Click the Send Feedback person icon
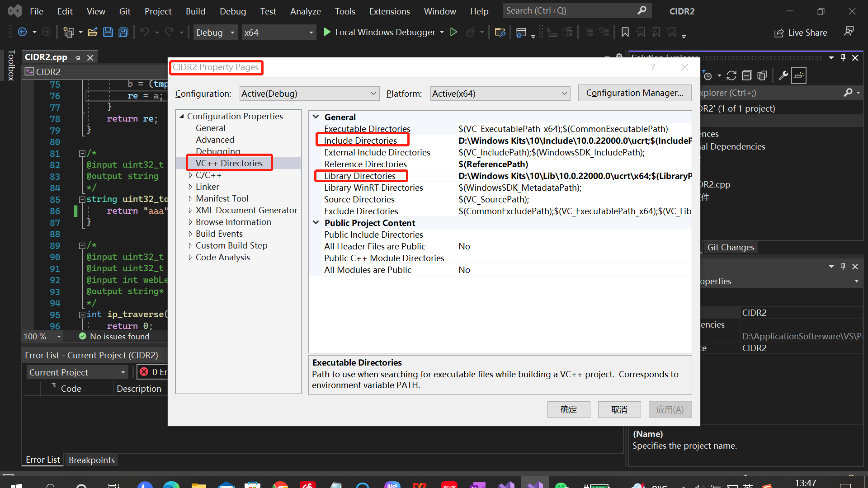The height and width of the screenshot is (488, 868). click(x=849, y=31)
